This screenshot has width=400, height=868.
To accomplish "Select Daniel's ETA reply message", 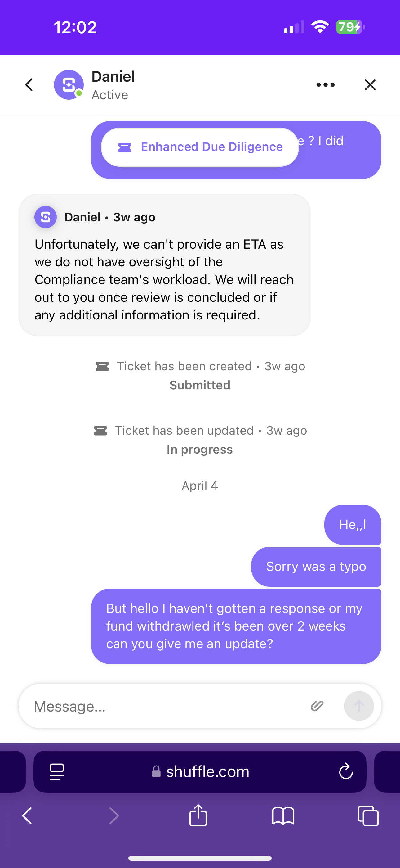I will (164, 279).
